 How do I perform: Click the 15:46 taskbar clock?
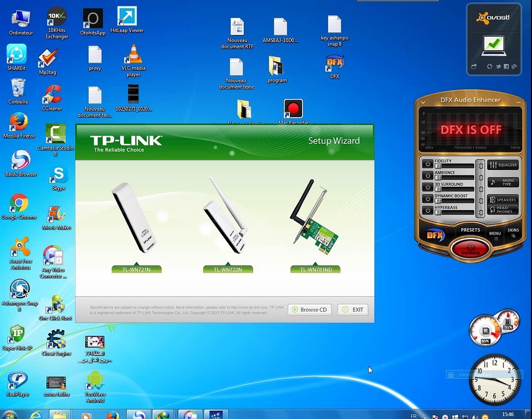point(508,414)
